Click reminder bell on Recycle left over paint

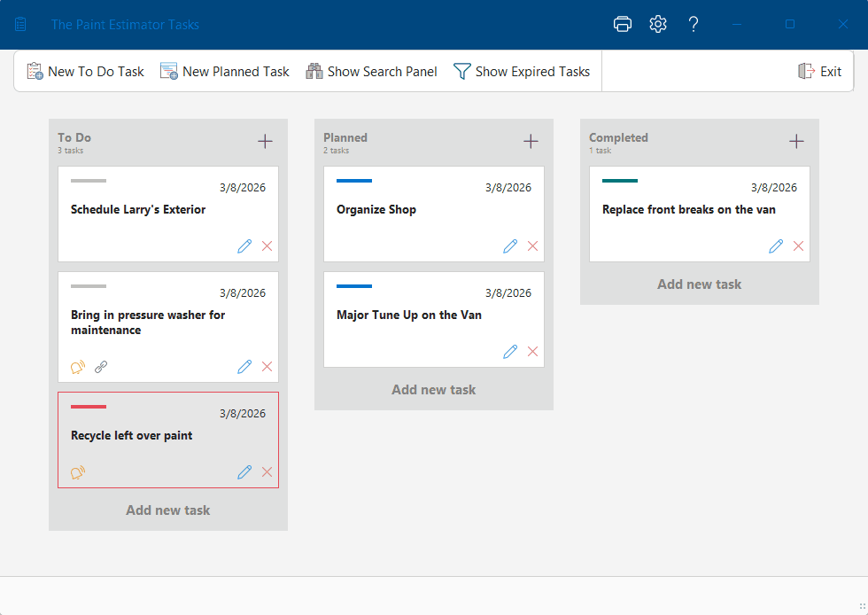[x=78, y=472]
